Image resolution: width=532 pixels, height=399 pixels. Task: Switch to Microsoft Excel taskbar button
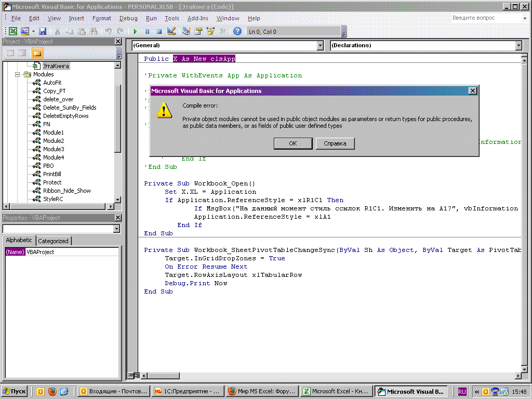[336, 392]
